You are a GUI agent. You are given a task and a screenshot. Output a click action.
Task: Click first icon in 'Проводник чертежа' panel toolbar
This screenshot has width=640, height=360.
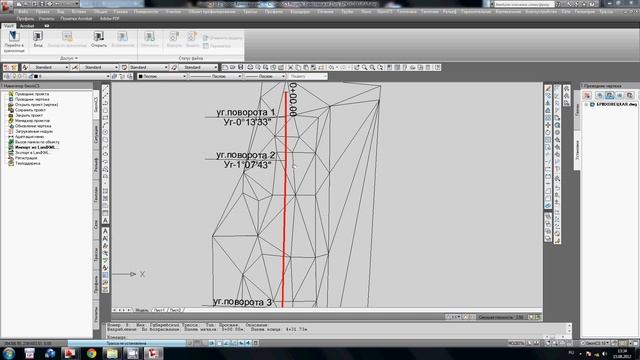tap(587, 95)
